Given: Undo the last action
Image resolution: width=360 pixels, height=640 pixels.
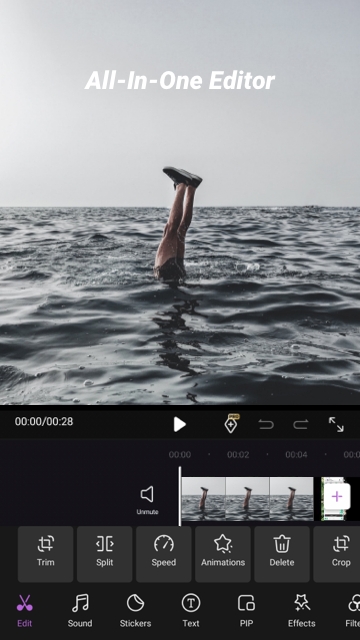Looking at the screenshot, I should 266,424.
